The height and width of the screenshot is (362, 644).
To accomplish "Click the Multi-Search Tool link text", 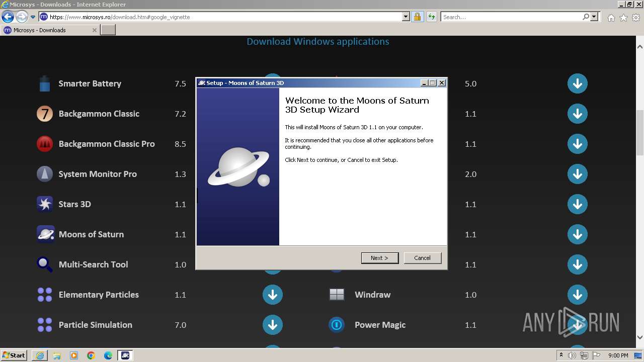I will click(x=93, y=264).
